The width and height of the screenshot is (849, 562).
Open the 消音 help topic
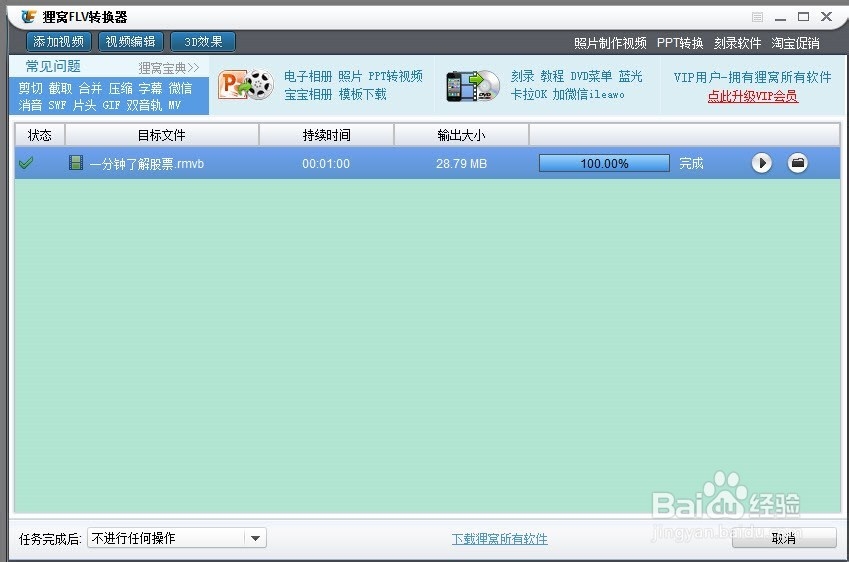(x=30, y=105)
